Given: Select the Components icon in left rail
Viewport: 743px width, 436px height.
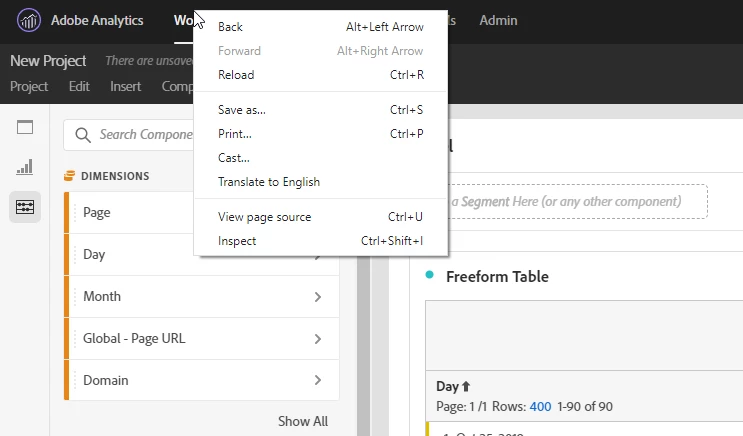Looking at the screenshot, I should point(25,207).
